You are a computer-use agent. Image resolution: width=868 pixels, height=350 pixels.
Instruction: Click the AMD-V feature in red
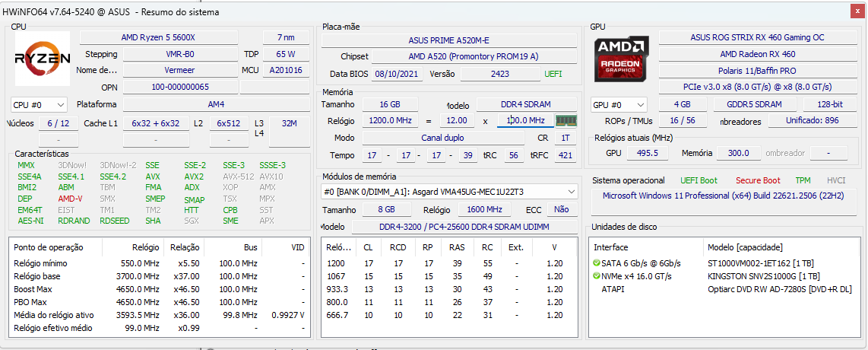point(70,199)
